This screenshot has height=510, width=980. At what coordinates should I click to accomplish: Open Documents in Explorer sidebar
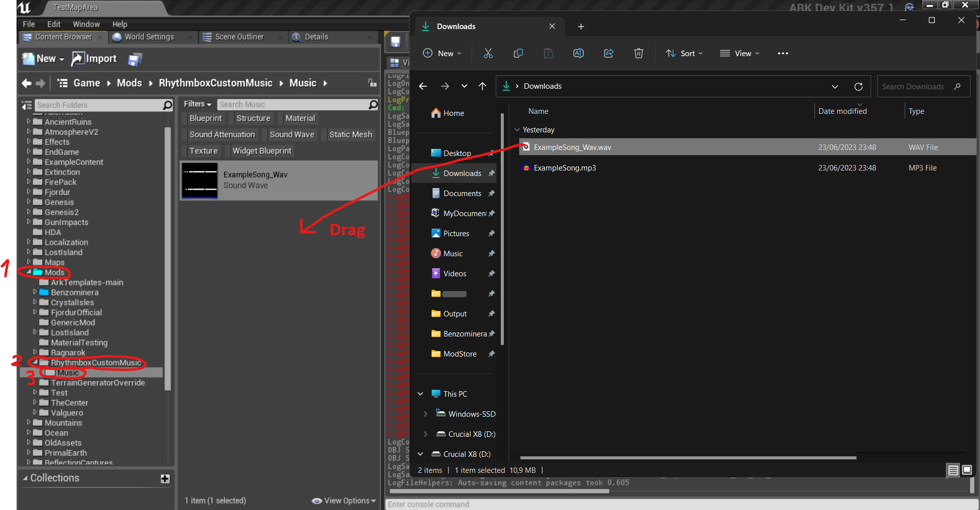(456, 194)
